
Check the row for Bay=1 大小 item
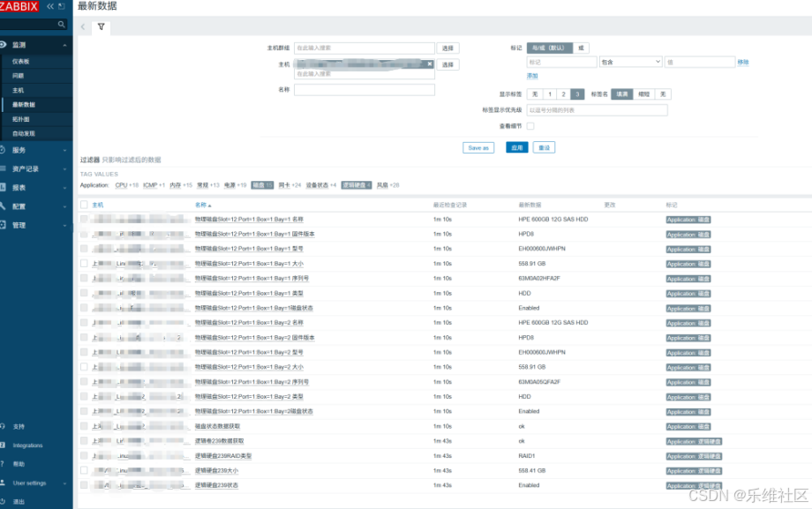click(x=84, y=263)
